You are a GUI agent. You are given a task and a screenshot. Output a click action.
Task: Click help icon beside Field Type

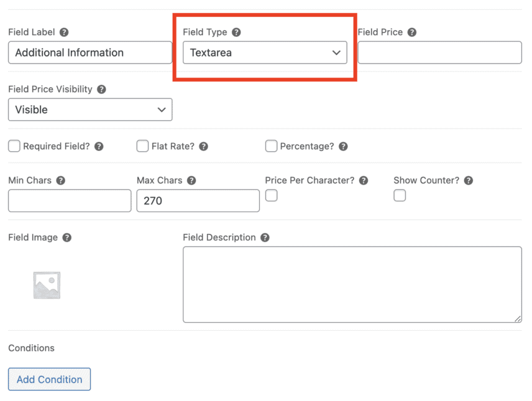pos(236,32)
